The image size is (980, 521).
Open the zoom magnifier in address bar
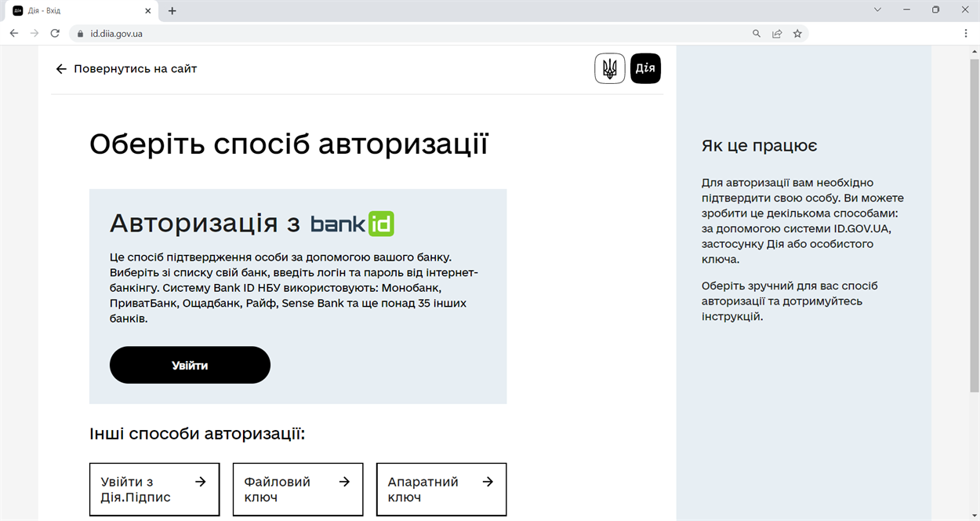[x=757, y=34]
